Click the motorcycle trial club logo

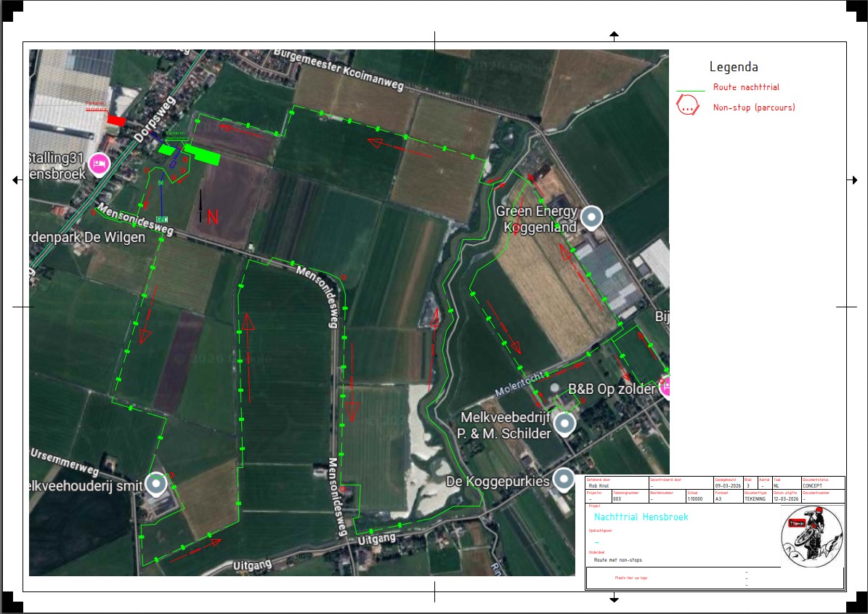point(812,537)
